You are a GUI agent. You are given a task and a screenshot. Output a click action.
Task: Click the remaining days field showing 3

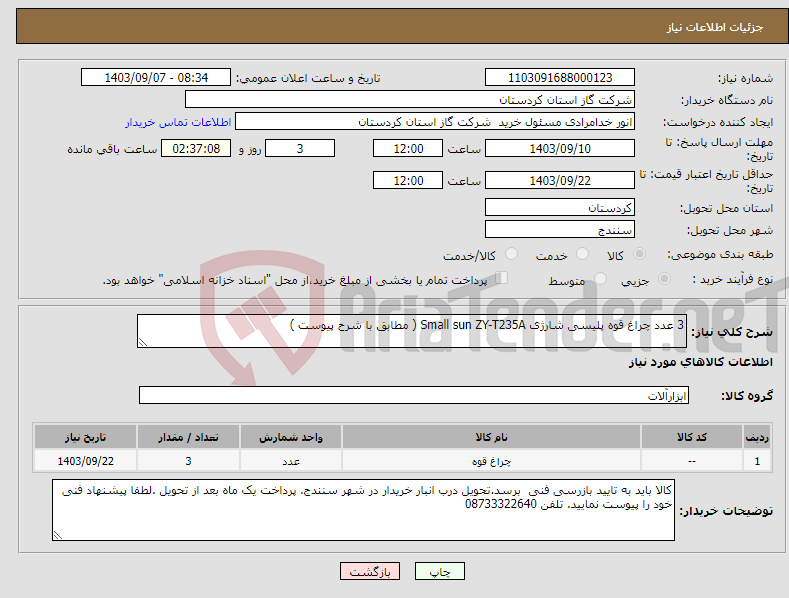pyautogui.click(x=300, y=148)
